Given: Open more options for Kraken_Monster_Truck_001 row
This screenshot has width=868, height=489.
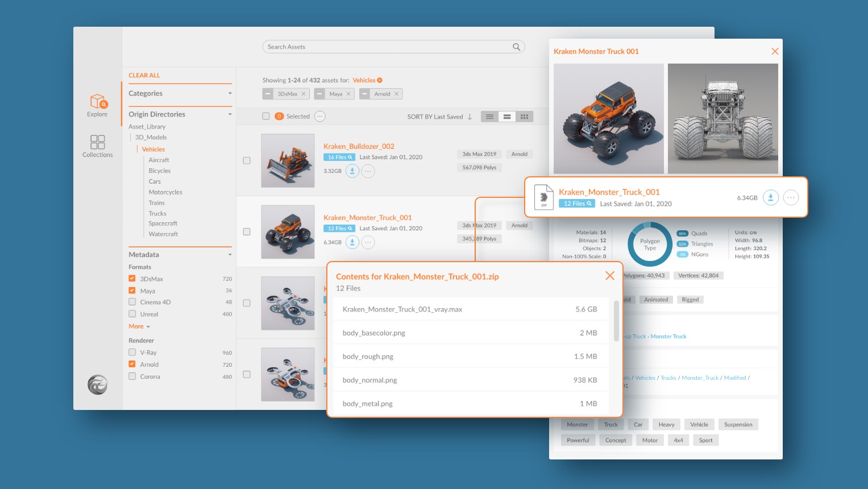Looking at the screenshot, I should 368,242.
